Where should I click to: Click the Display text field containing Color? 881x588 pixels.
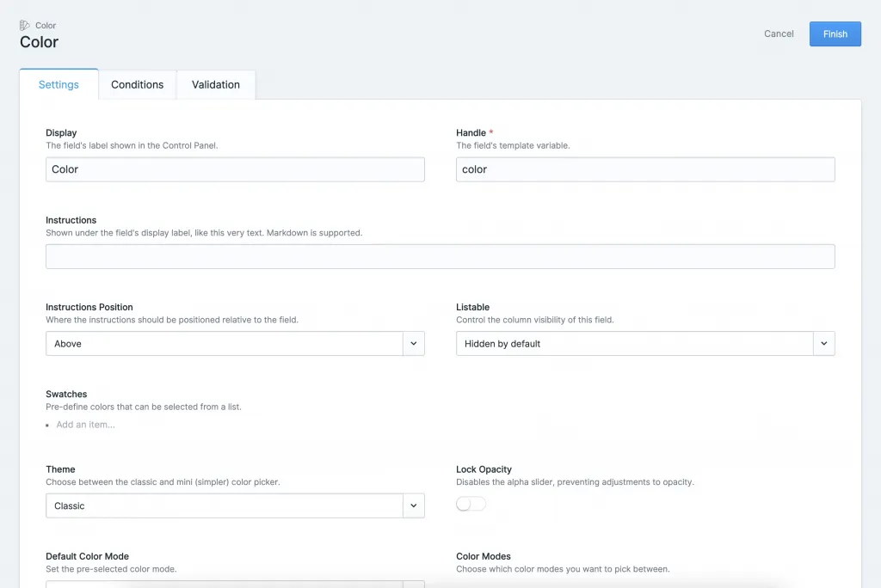235,169
